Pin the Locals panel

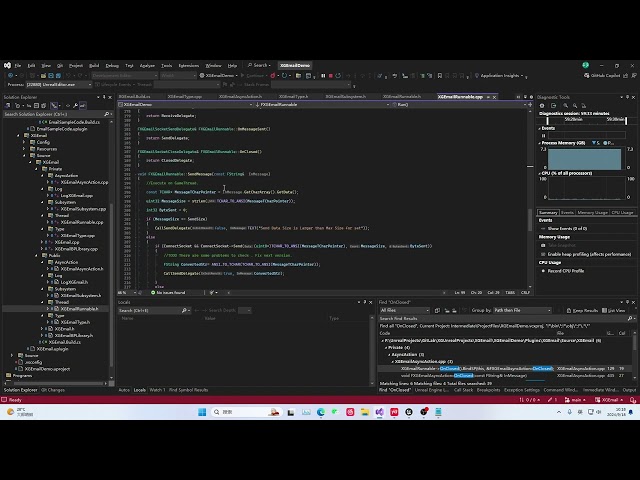[365, 302]
